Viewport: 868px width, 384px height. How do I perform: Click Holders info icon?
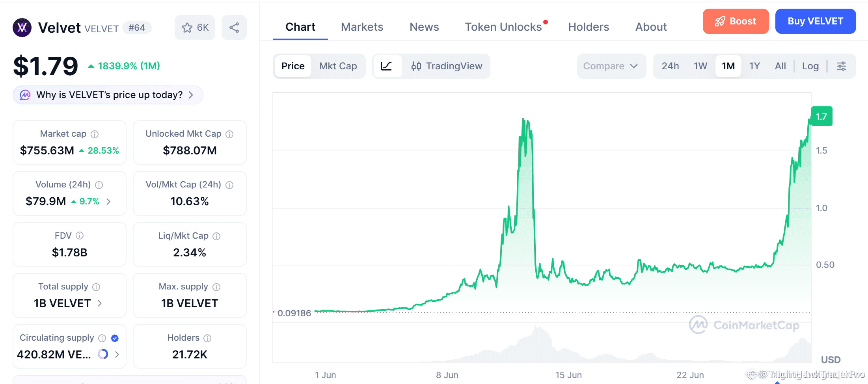pyautogui.click(x=207, y=338)
